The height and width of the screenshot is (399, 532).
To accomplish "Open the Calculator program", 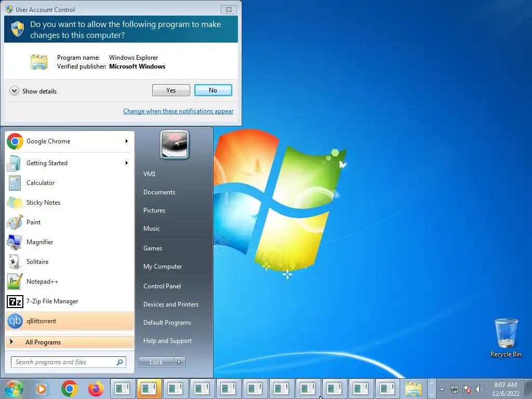I will tap(70, 183).
